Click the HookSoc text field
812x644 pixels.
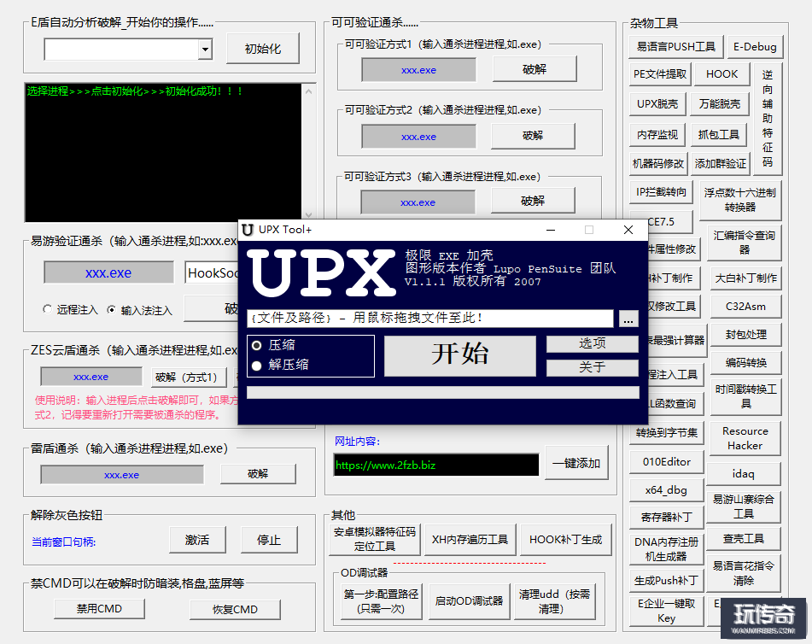coord(213,272)
